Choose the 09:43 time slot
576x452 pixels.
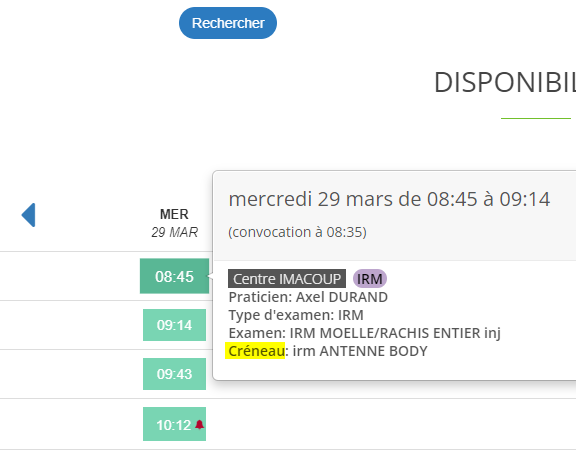[174, 374]
